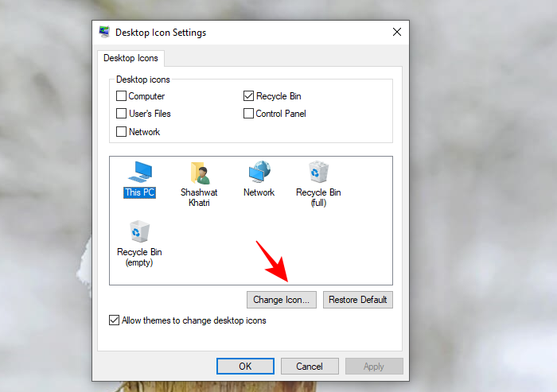Tick the User's Files checkbox
Screen dimensions: 557x392
122,114
